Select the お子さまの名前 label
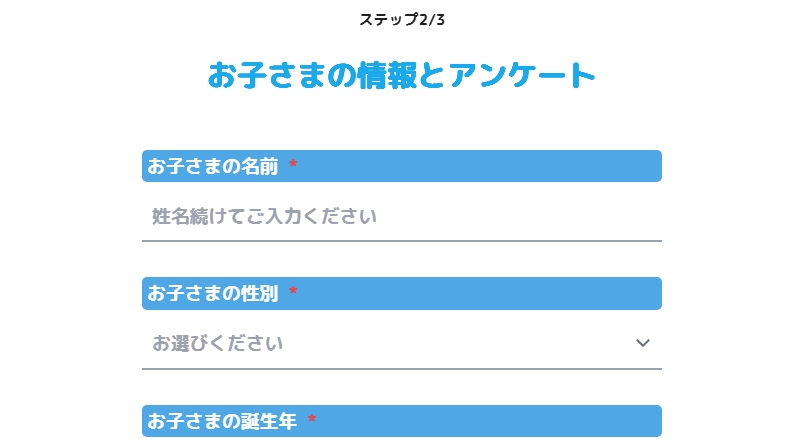Image resolution: width=799 pixels, height=439 pixels. [x=213, y=166]
